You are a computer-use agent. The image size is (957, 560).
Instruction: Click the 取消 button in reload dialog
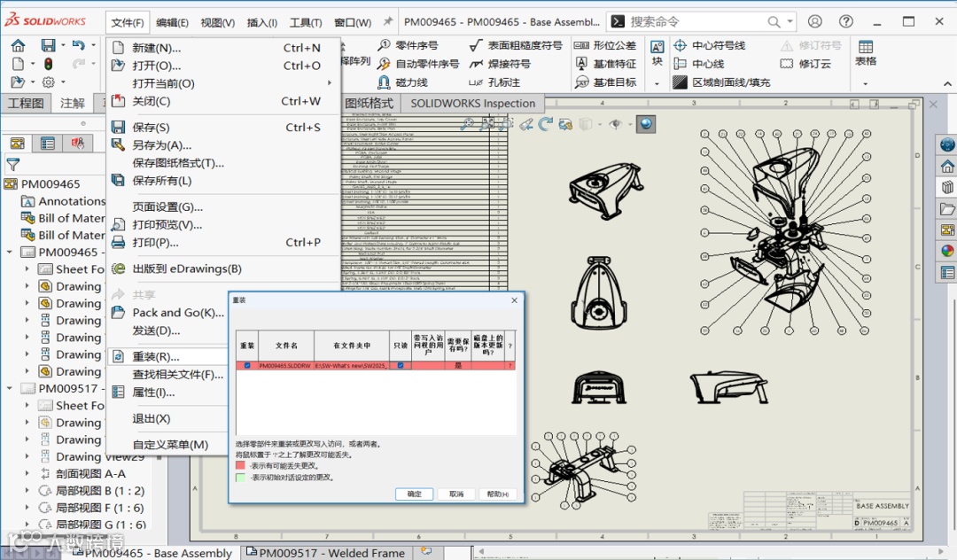[x=456, y=494]
